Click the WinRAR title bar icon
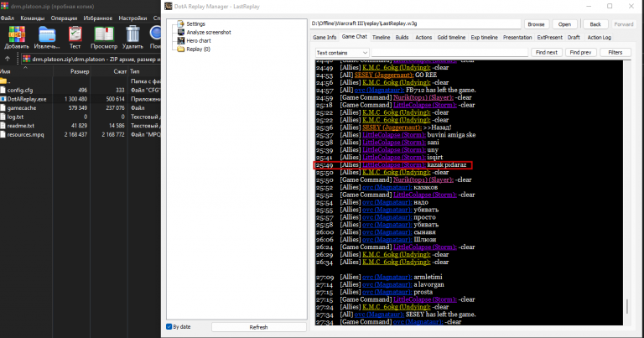Screen dimensions: 644x338 [x=4, y=6]
